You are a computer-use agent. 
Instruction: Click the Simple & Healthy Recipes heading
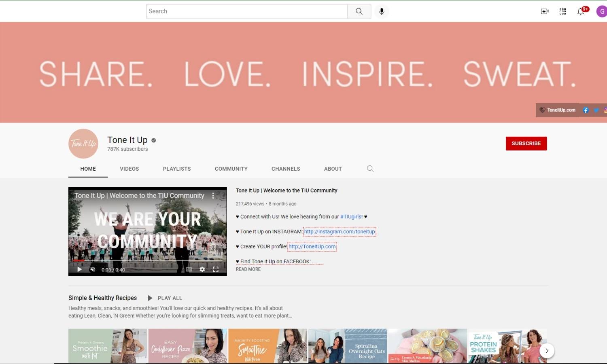[x=102, y=298]
